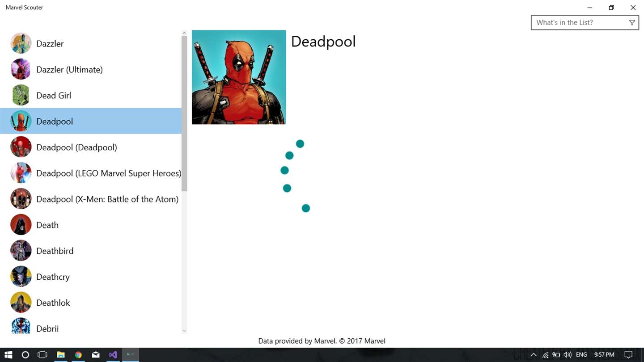Restore down the Marvel Scouter window
644x362 pixels.
click(x=611, y=8)
